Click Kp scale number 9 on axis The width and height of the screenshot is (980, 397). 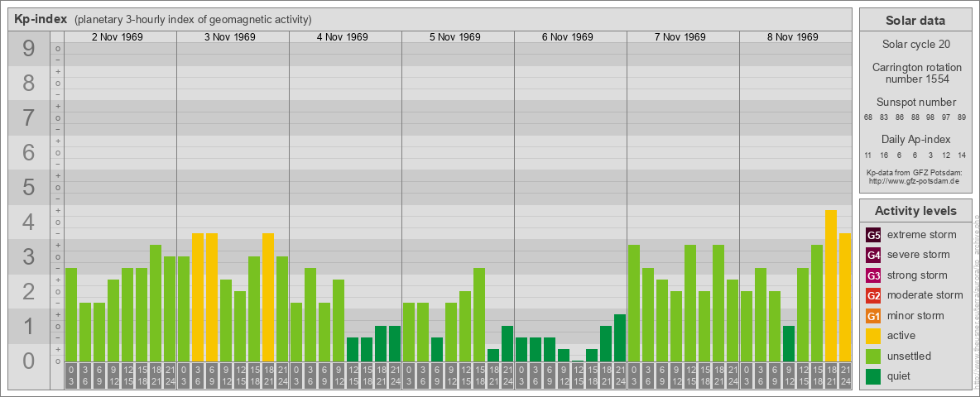28,48
